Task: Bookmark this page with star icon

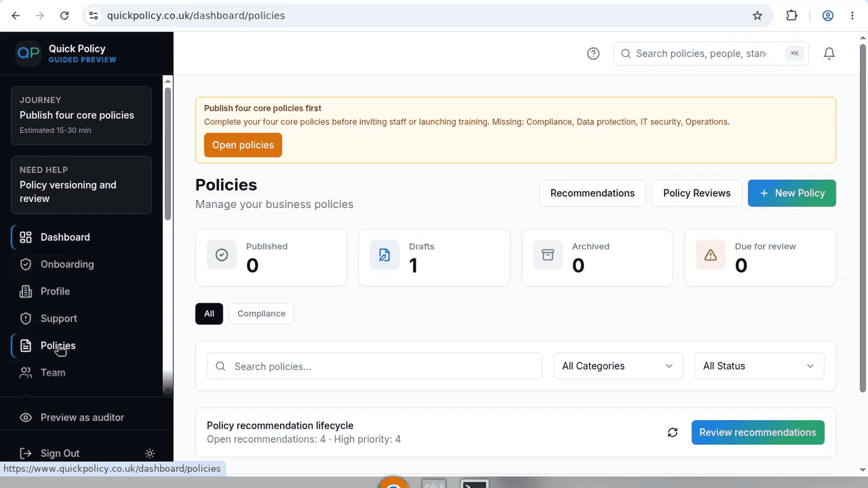Action: (757, 16)
